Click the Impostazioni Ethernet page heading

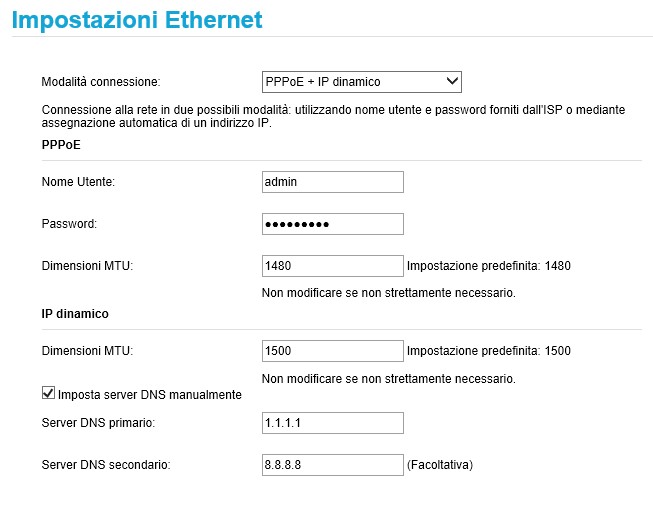137,20
